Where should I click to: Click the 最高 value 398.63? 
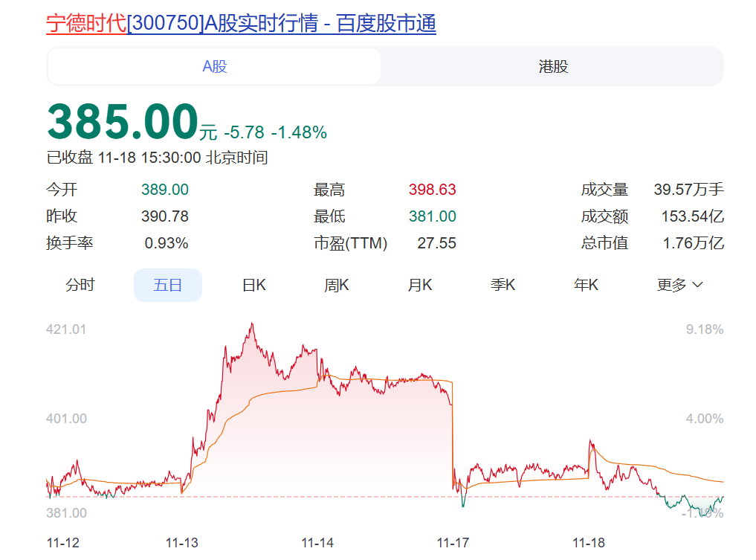tap(432, 190)
